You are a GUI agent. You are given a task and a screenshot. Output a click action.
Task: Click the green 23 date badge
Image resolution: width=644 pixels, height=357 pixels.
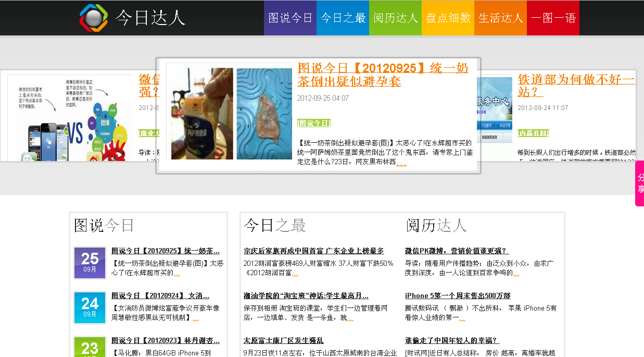90,347
